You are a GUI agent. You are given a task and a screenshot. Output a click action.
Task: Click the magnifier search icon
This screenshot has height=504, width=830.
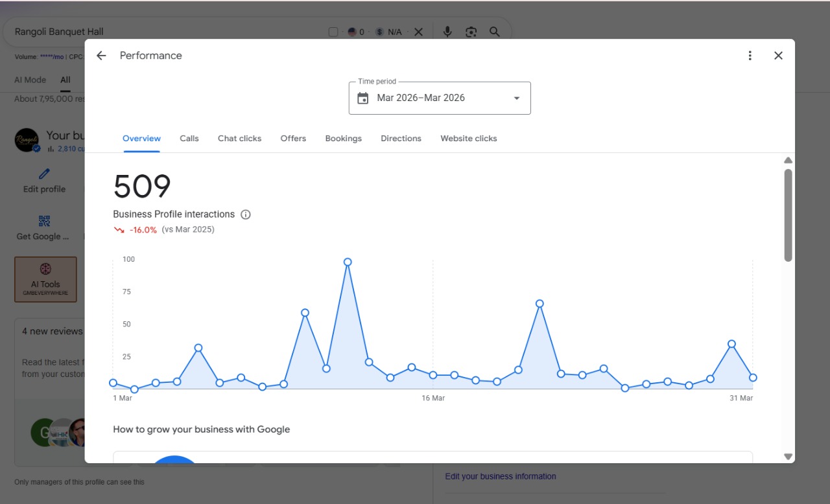(x=495, y=32)
